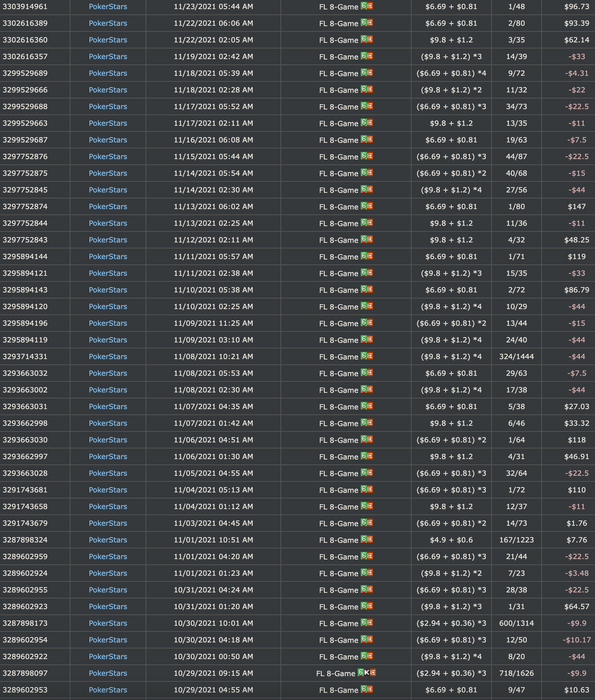Open PokerStars link in the 11/08/2021 10:21 AM row

[x=108, y=357]
